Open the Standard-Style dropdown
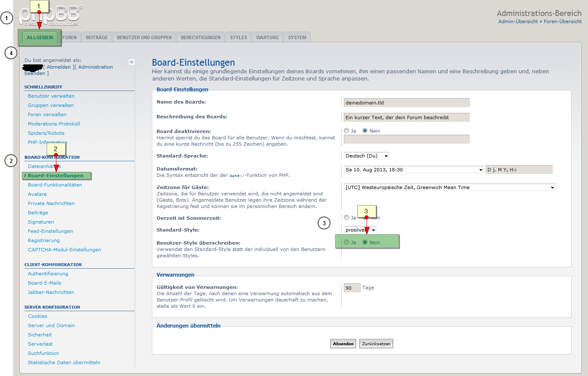Image resolution: width=588 pixels, height=376 pixels. click(x=360, y=230)
